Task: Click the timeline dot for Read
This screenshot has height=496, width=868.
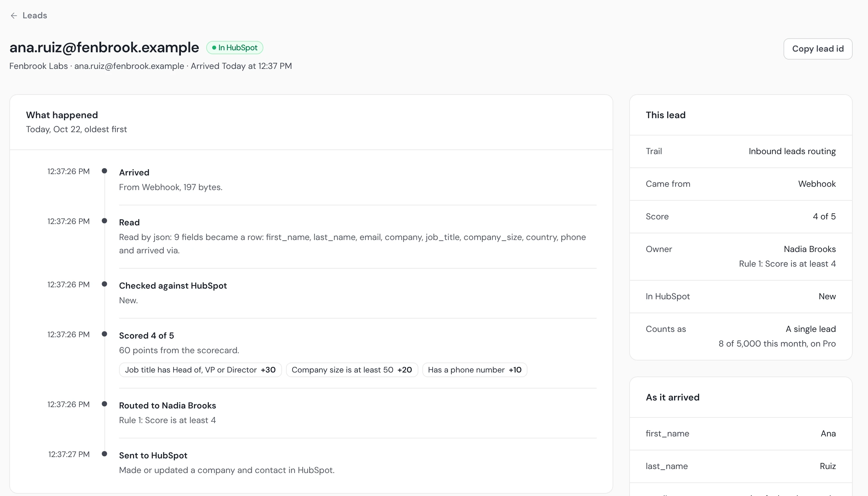Action: [104, 221]
